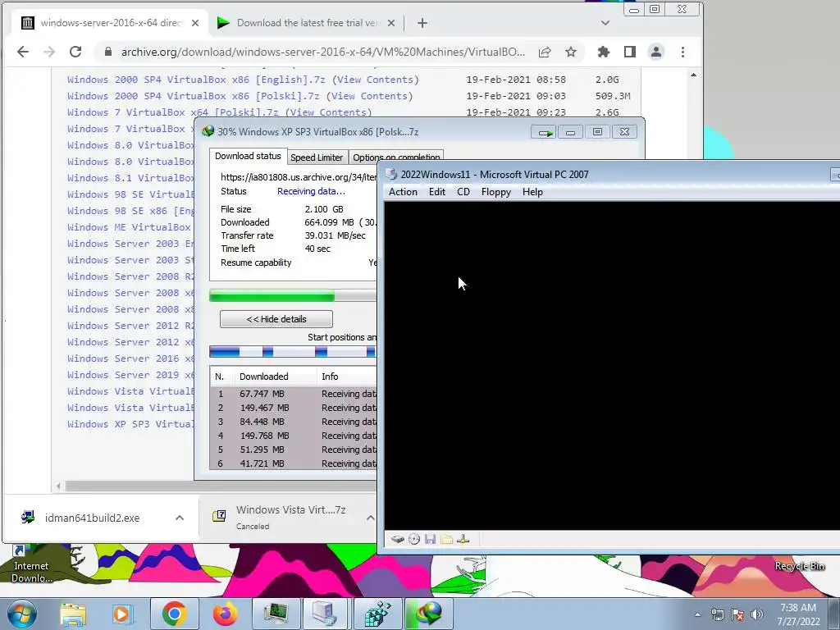Image resolution: width=840 pixels, height=630 pixels.
Task: Open the Floppy menu in Virtual PC
Action: coord(496,192)
